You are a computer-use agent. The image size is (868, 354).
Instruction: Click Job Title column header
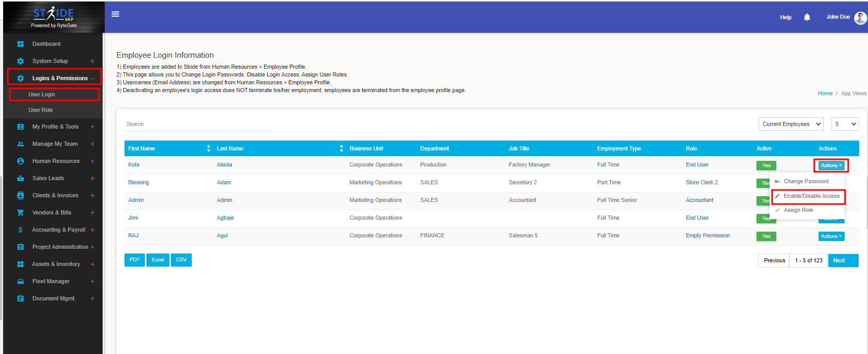point(519,149)
